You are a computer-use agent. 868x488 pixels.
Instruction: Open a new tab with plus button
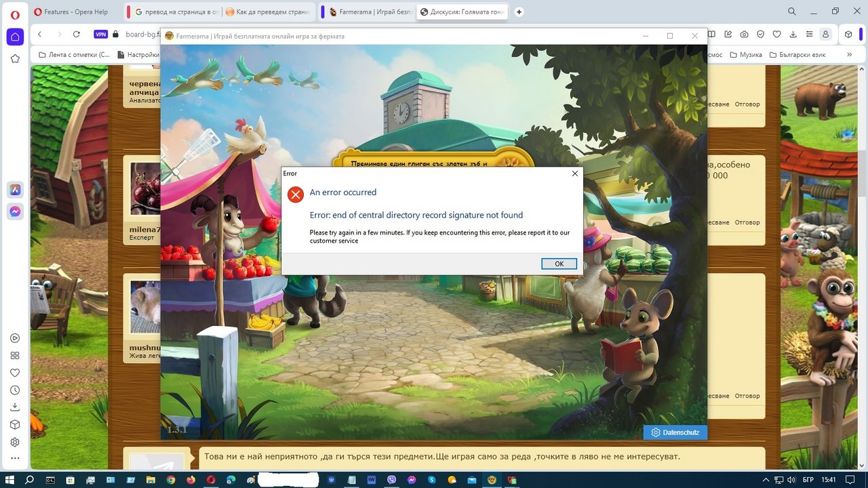(x=519, y=12)
